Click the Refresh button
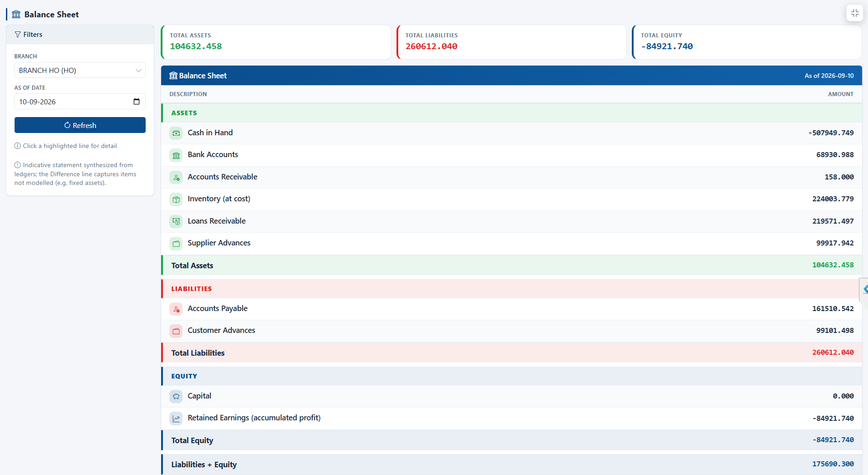868x475 pixels. pyautogui.click(x=80, y=125)
